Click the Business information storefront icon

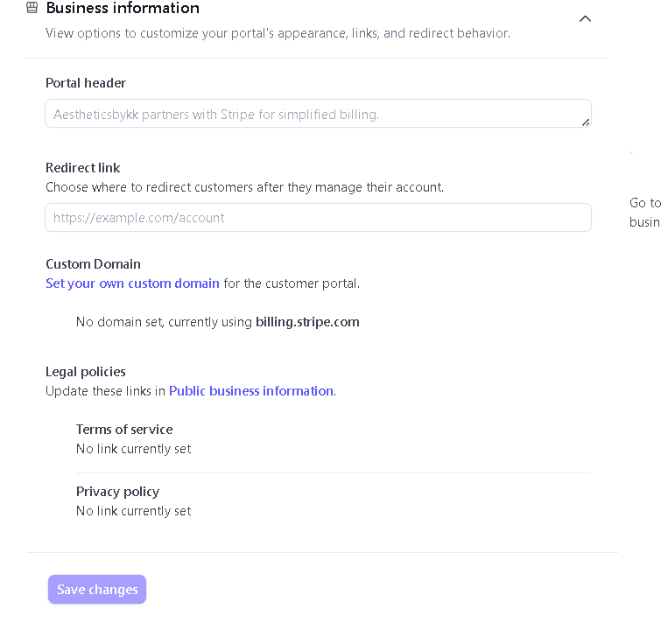click(32, 8)
